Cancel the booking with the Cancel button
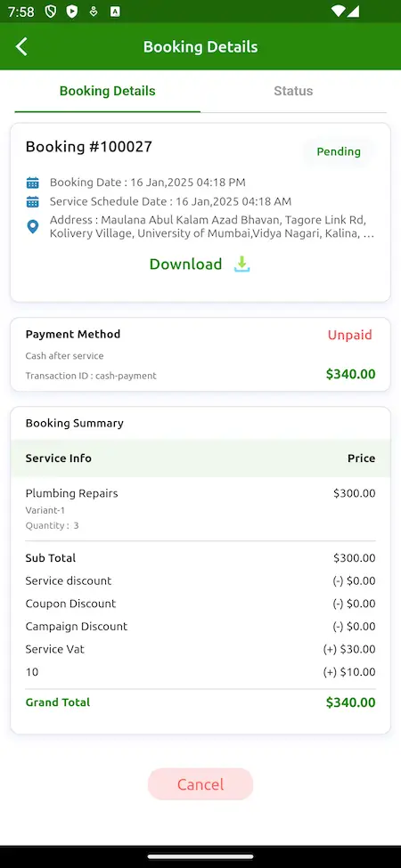The height and width of the screenshot is (868, 401). click(200, 783)
